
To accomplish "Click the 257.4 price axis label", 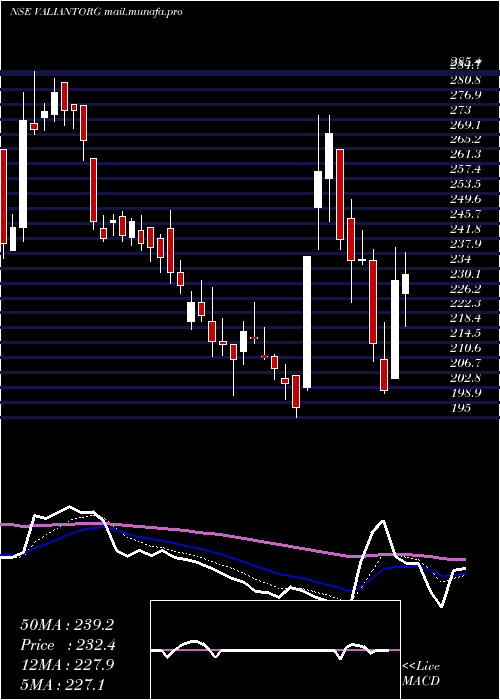I will [x=467, y=170].
